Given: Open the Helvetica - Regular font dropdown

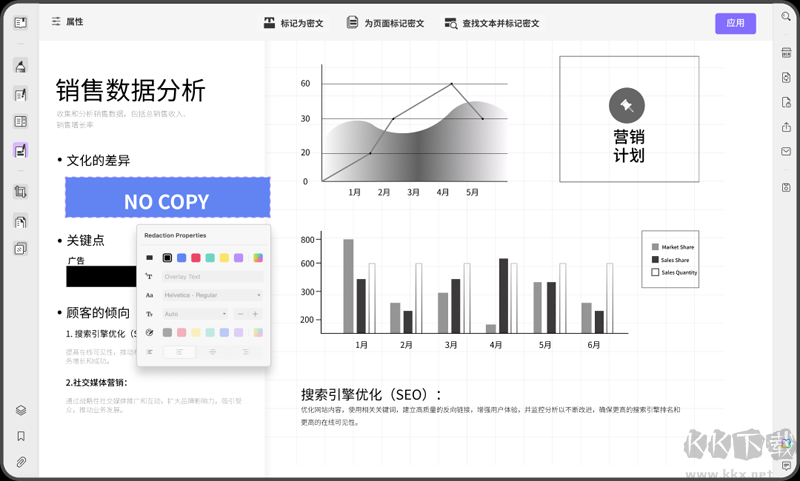Looking at the screenshot, I should coord(212,295).
